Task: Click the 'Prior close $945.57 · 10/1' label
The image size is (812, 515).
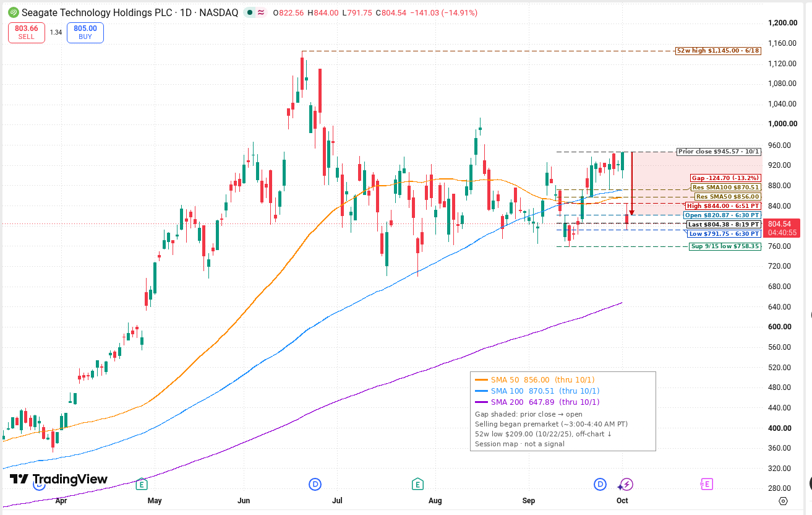Action: (719, 152)
